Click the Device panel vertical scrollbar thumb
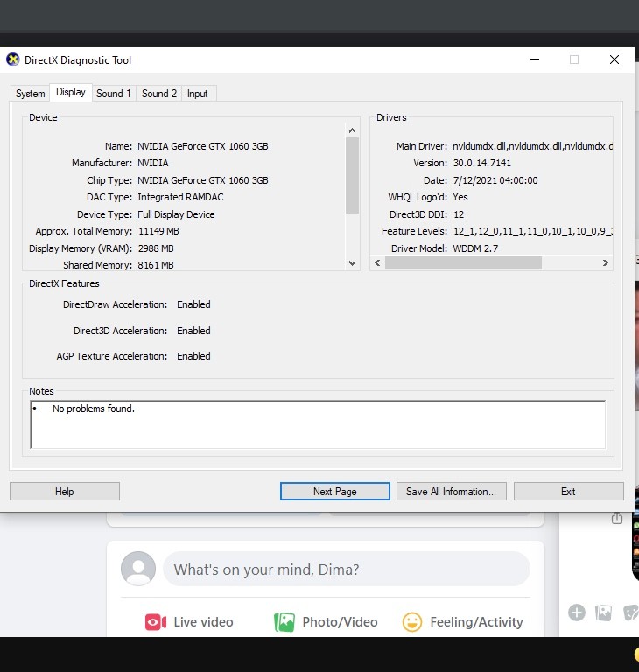 pos(352,175)
